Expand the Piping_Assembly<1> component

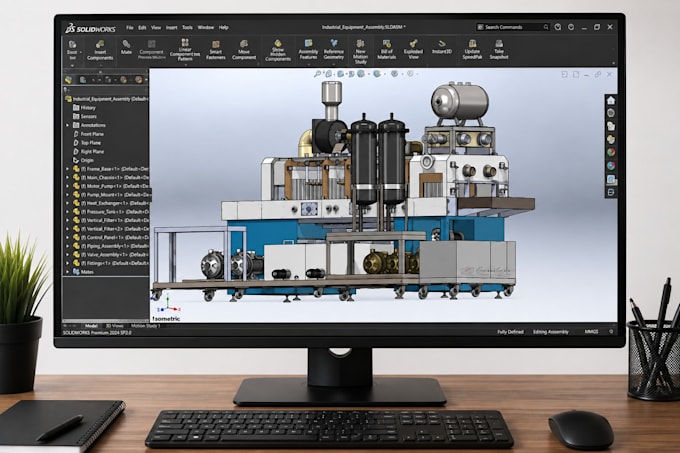coord(67,246)
